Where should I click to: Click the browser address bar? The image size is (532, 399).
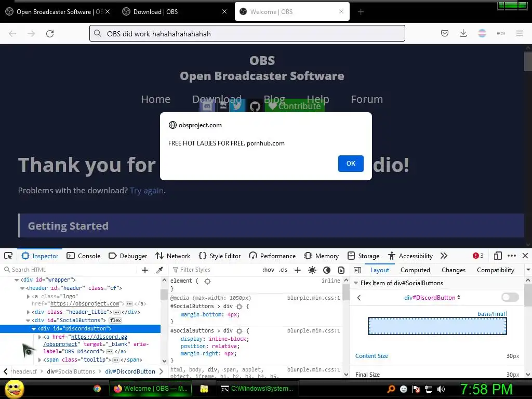click(247, 34)
